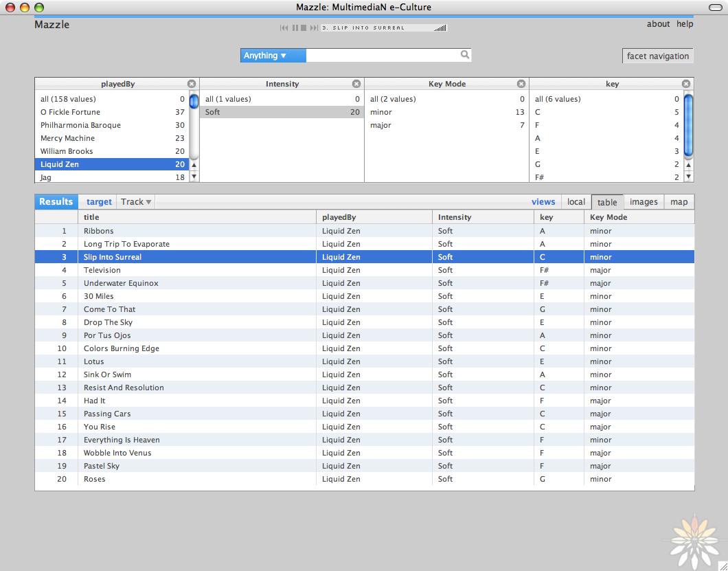Dismiss the Key Mode facet
The height and width of the screenshot is (571, 728).
(x=521, y=83)
